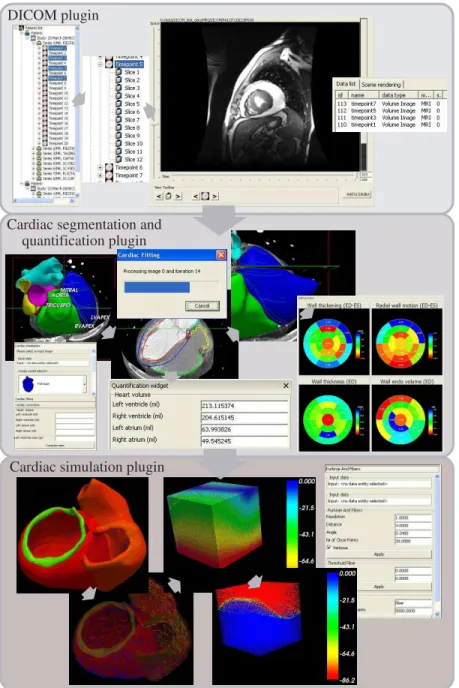Select the Slice 5 image icon

pos(118,104)
